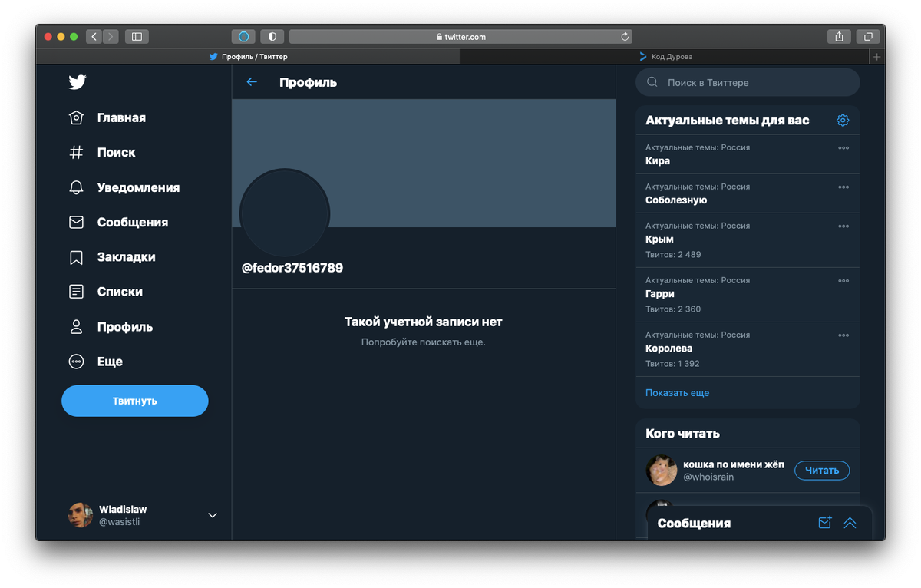Image resolution: width=921 pixels, height=588 pixels.
Task: Reload page with Safari refresh icon
Action: tap(625, 36)
